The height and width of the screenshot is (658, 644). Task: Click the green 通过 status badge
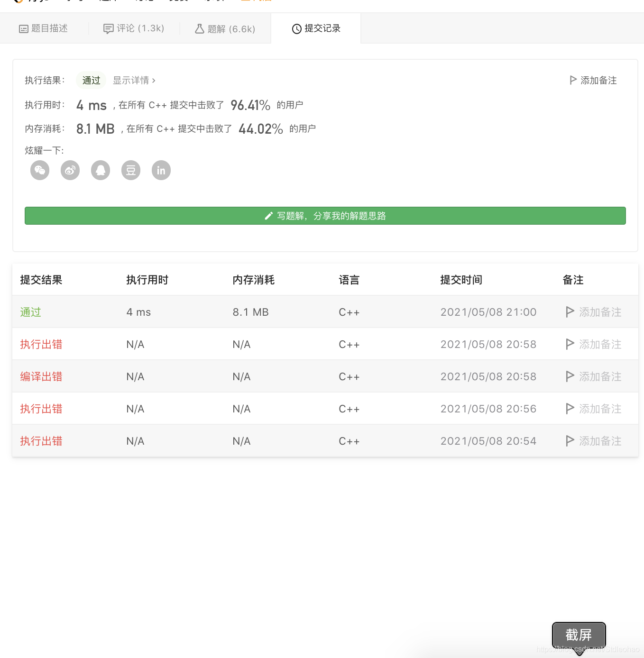91,80
